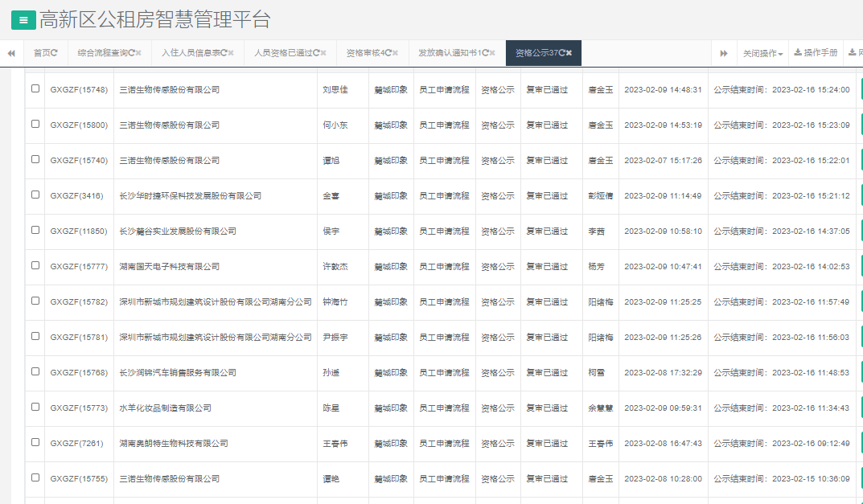Screen dimensions: 863x504
Task: Check the checkbox for 刘思佳's row
Action: point(35,89)
